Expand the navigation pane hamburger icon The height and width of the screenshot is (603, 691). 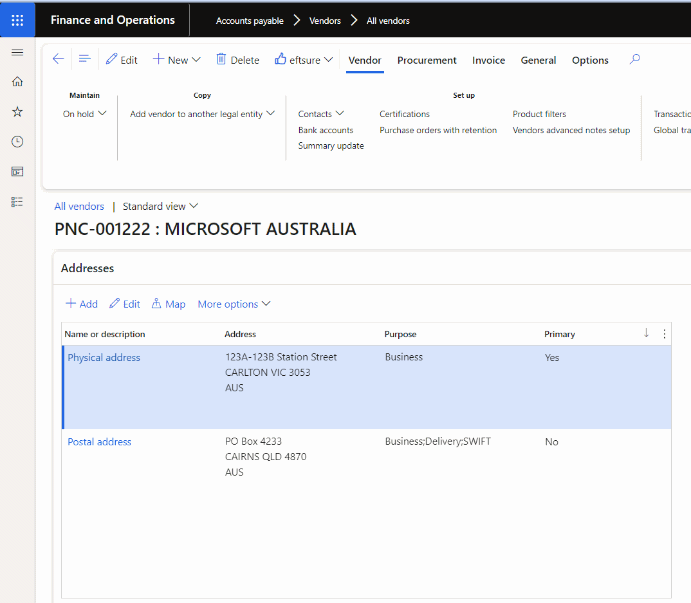point(17,52)
